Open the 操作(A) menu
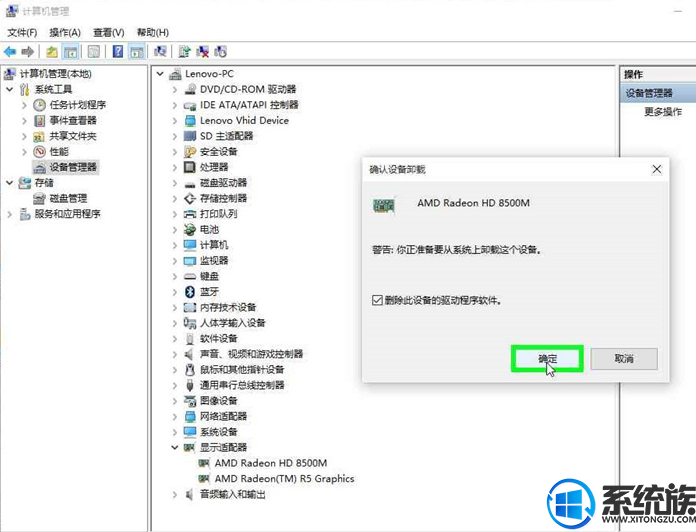This screenshot has height=532, width=696. click(x=65, y=32)
